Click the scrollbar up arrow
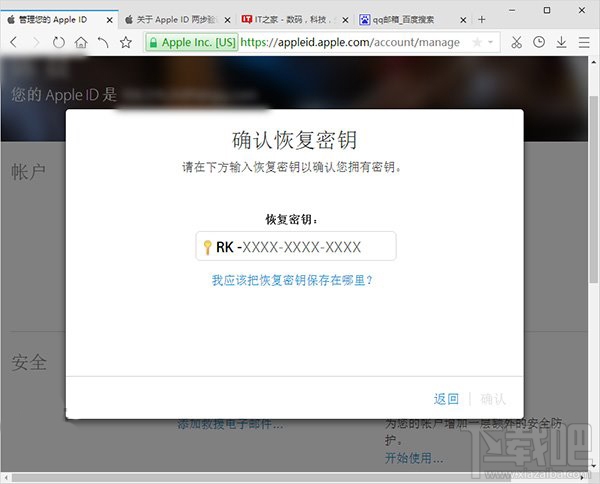This screenshot has height=484, width=600. (593, 62)
